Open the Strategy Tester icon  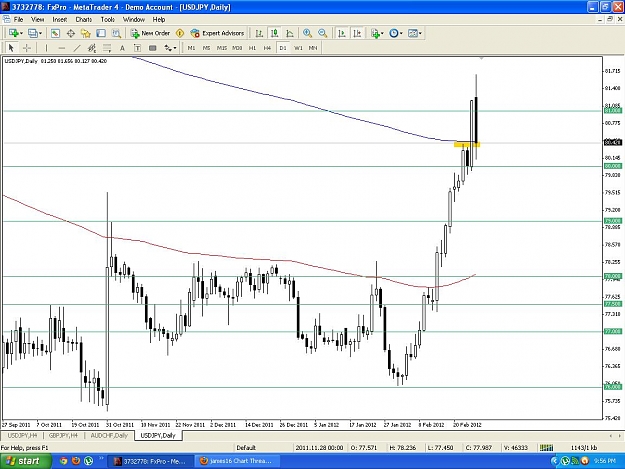(x=116, y=33)
